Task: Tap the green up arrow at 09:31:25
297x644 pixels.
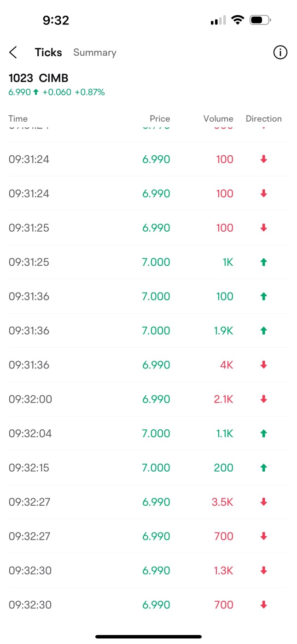Action: point(263,262)
